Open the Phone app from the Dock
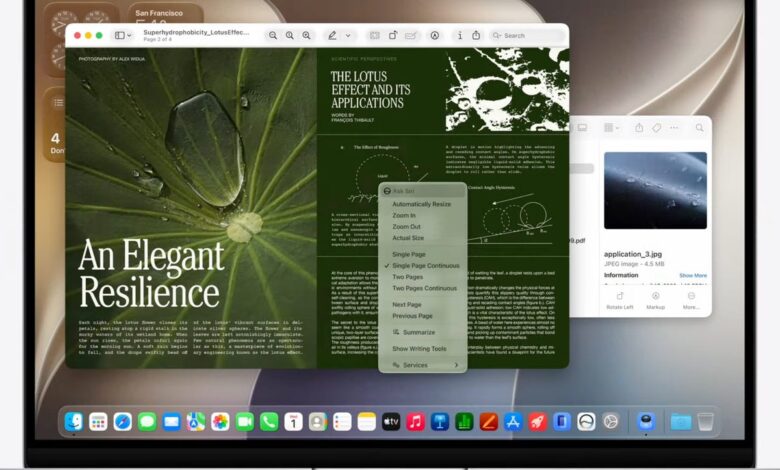This screenshot has width=780, height=470. point(269,422)
